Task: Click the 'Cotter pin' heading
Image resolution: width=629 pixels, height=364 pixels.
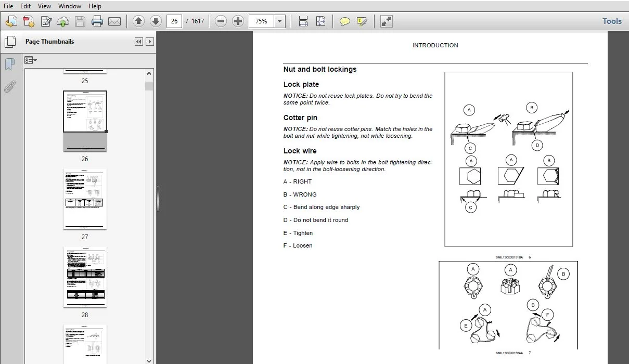Action: coord(300,118)
